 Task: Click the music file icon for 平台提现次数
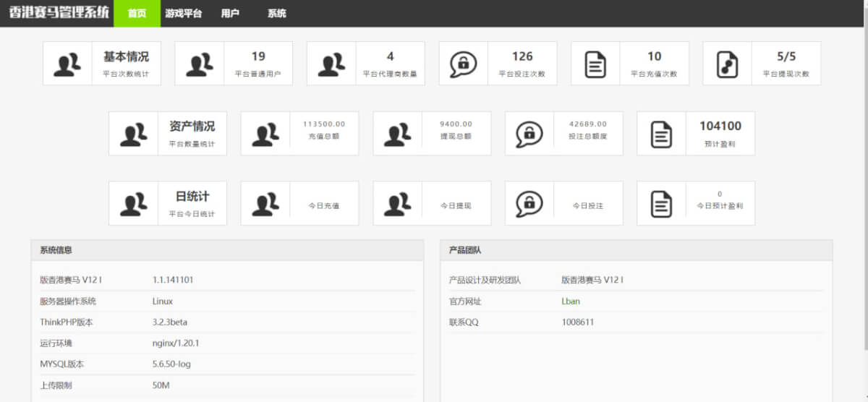(x=728, y=64)
